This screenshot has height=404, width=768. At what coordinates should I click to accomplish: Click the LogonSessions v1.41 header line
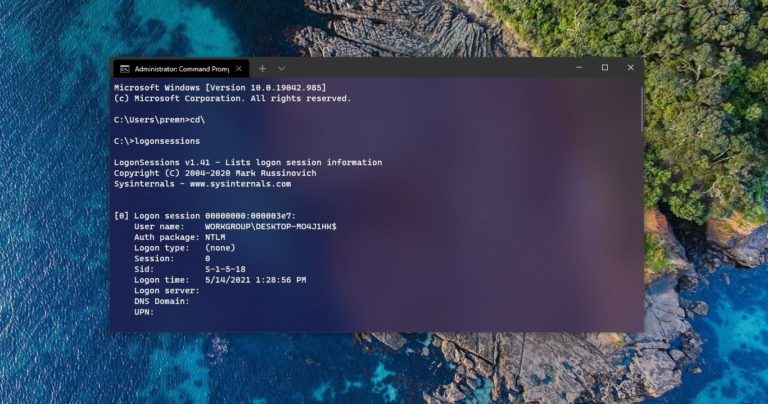pos(248,163)
